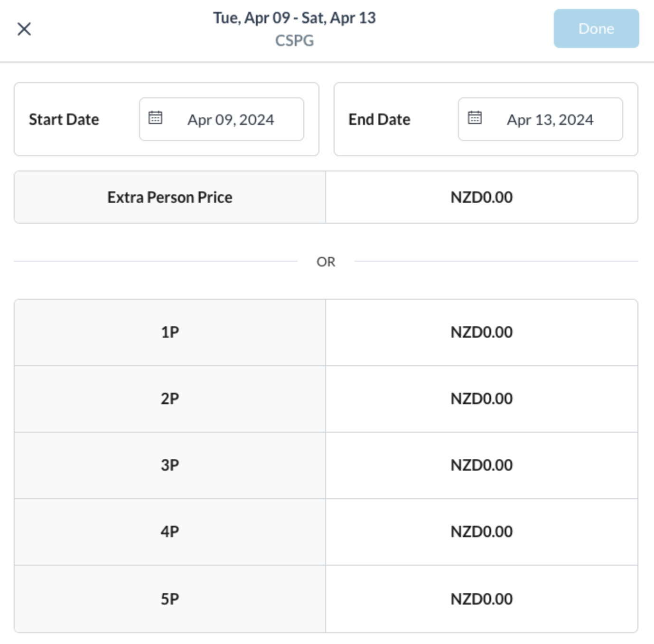
Task: Select the 5P row label
Action: (170, 599)
